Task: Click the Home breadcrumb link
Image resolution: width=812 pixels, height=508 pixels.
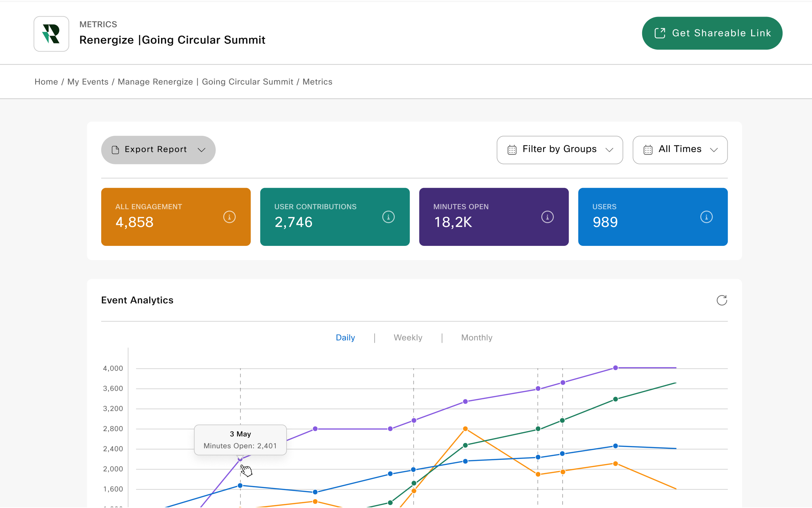Action: point(47,81)
